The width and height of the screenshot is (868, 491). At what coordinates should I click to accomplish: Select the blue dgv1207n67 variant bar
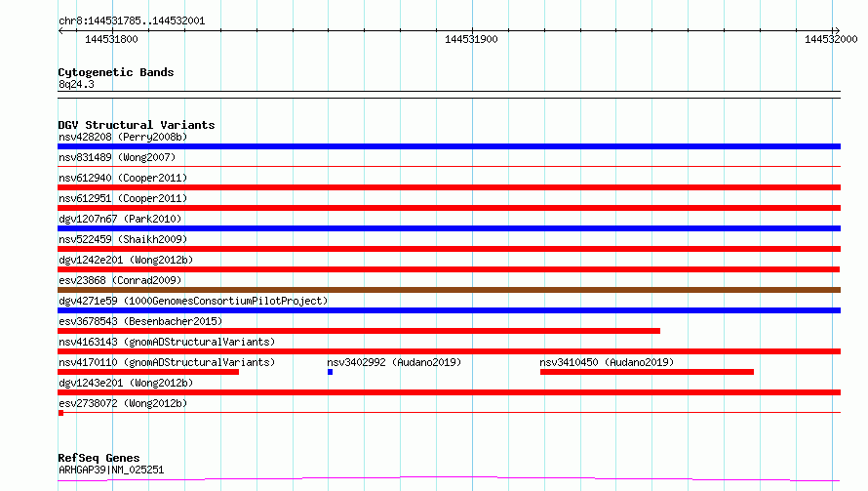pyautogui.click(x=449, y=228)
